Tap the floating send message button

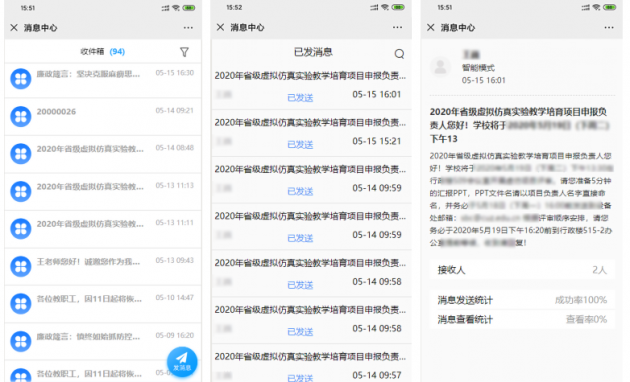coord(182,362)
